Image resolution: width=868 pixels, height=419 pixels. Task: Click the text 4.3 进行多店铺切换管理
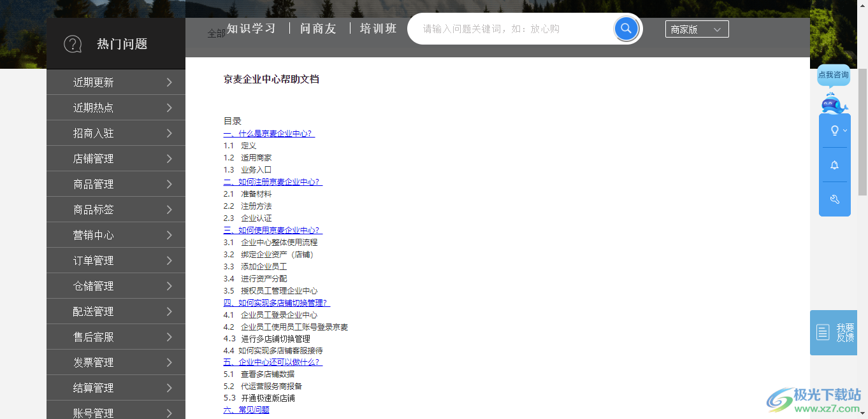tap(267, 339)
